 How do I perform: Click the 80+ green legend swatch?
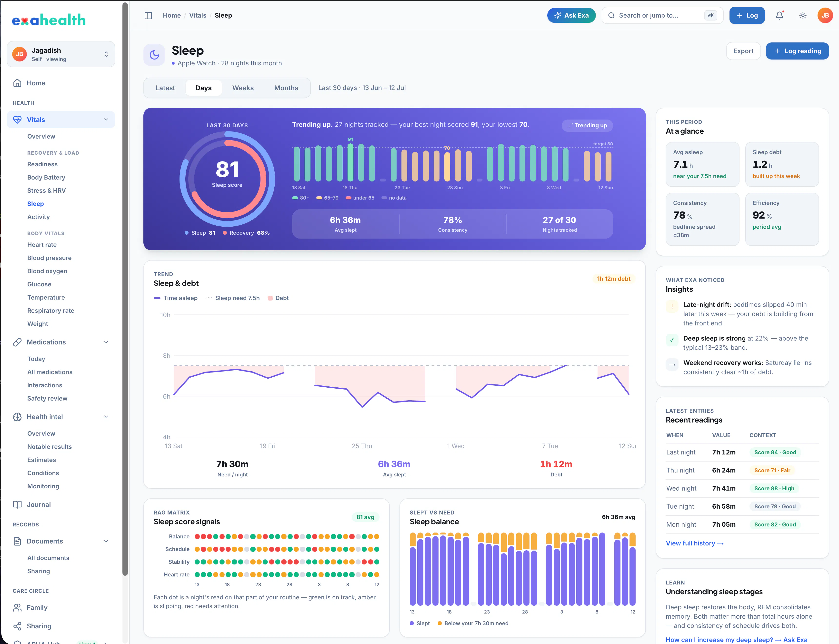(295, 198)
